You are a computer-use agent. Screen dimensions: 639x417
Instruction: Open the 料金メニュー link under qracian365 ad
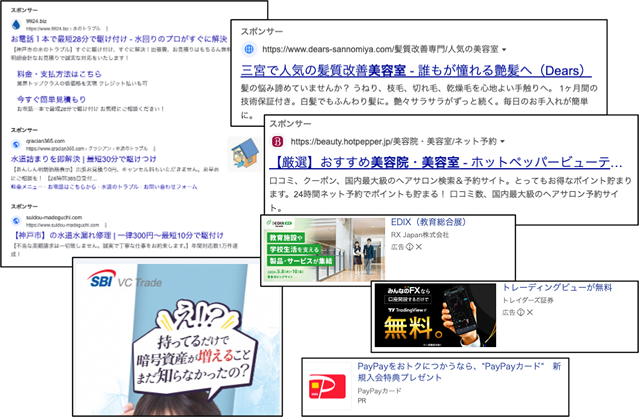pyautogui.click(x=26, y=187)
